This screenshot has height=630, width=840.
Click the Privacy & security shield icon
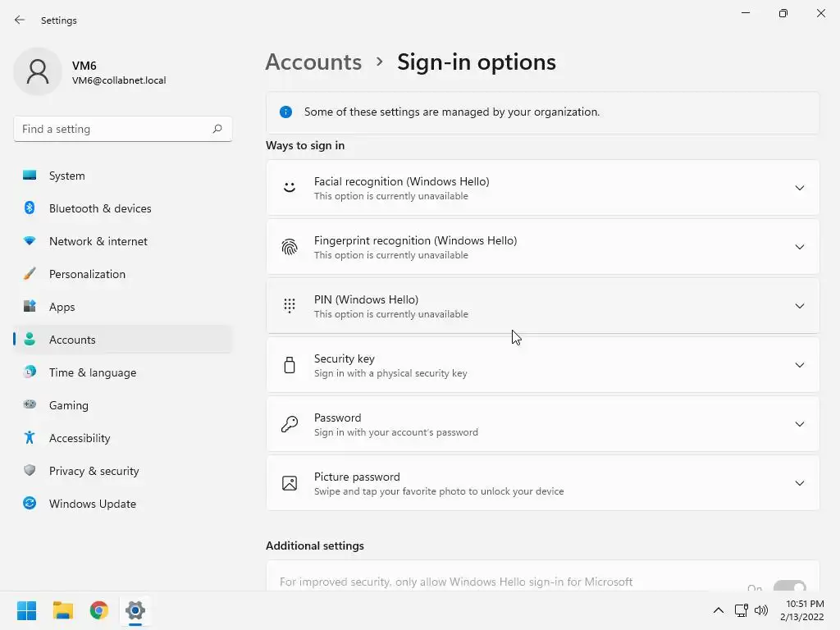(30, 471)
